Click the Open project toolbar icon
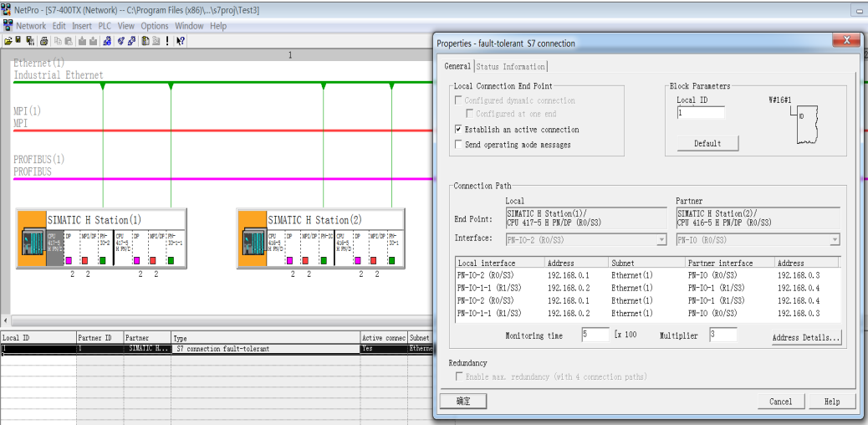Viewport: 868px width, 425px height. coord(8,40)
